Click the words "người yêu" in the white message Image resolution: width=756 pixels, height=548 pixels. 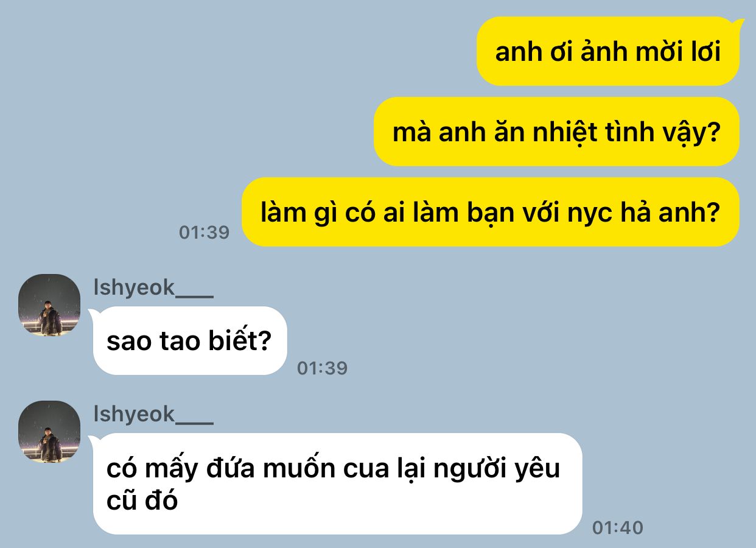point(512,469)
